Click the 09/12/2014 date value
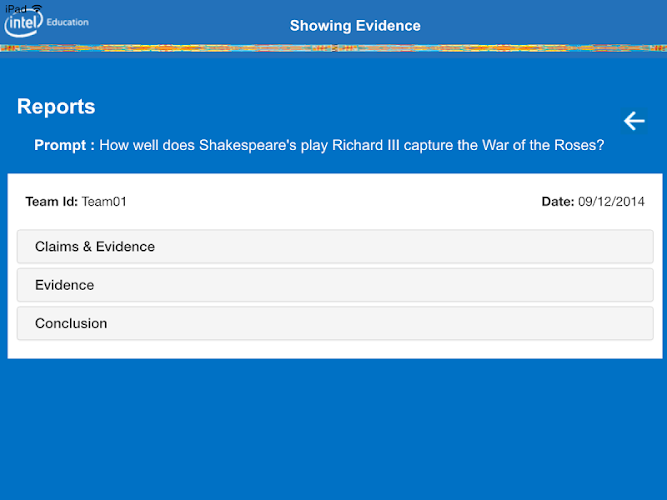Image resolution: width=667 pixels, height=500 pixels. click(612, 202)
